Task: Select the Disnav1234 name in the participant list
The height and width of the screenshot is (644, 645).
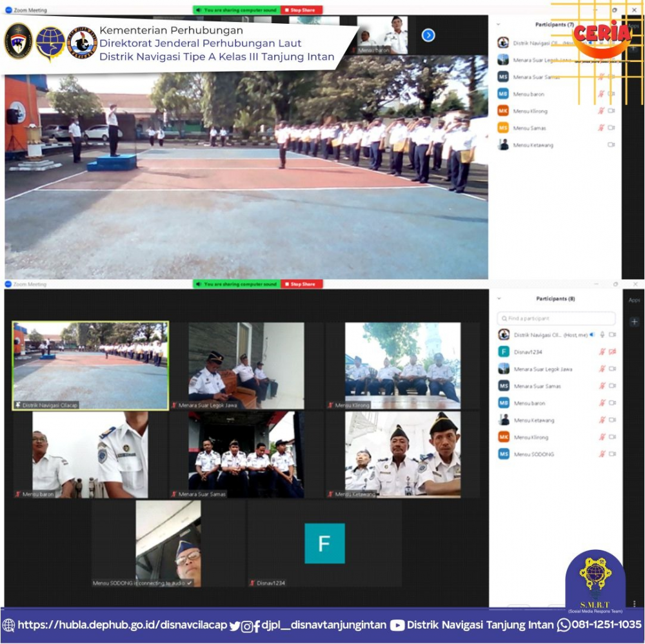Action: click(528, 352)
